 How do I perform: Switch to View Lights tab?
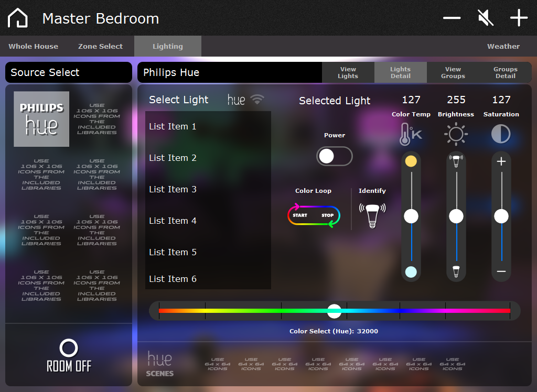[x=348, y=72]
